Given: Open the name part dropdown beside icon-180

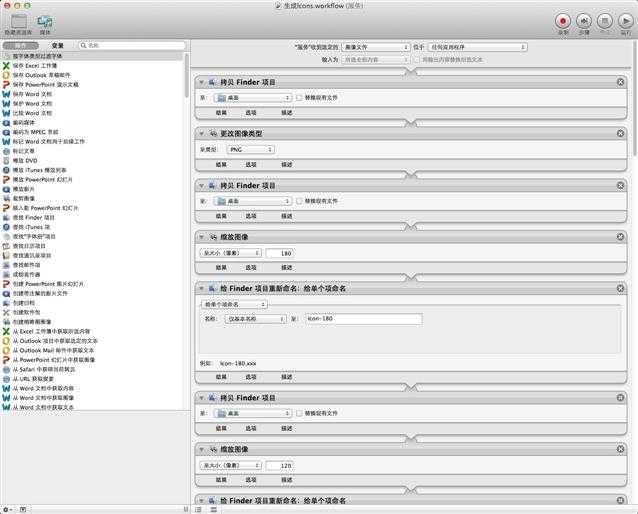Looking at the screenshot, I should pos(256,319).
